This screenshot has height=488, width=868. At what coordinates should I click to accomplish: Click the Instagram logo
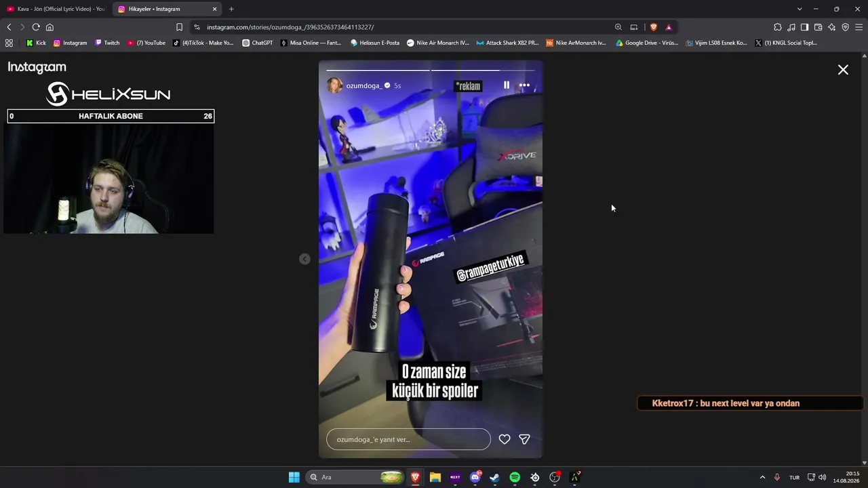[37, 67]
